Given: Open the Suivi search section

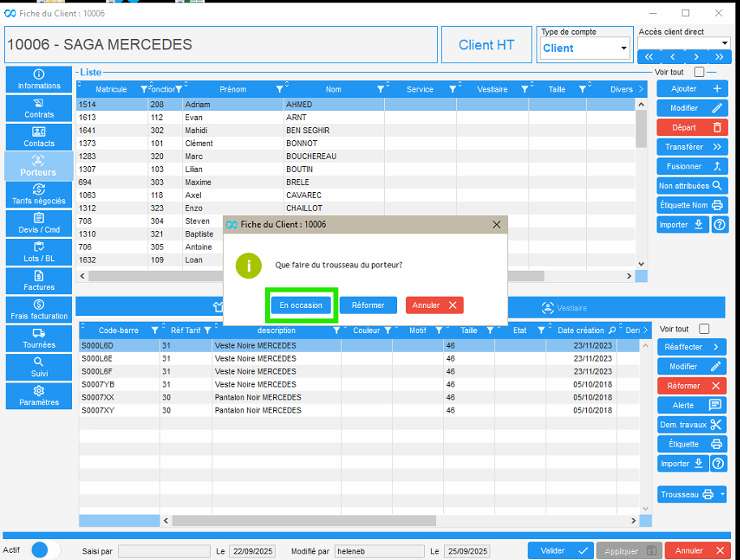Looking at the screenshot, I should click(39, 367).
